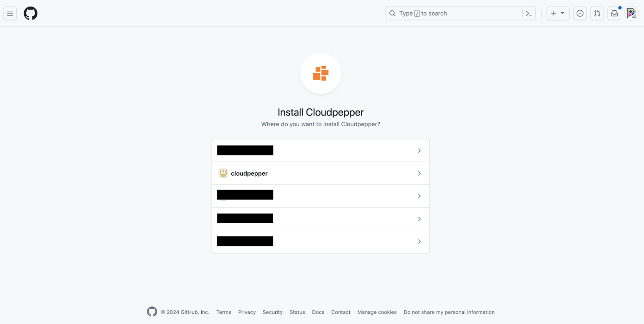Open pull requests via the pull request icon
Viewport: 644px width, 324px height.
(x=597, y=13)
